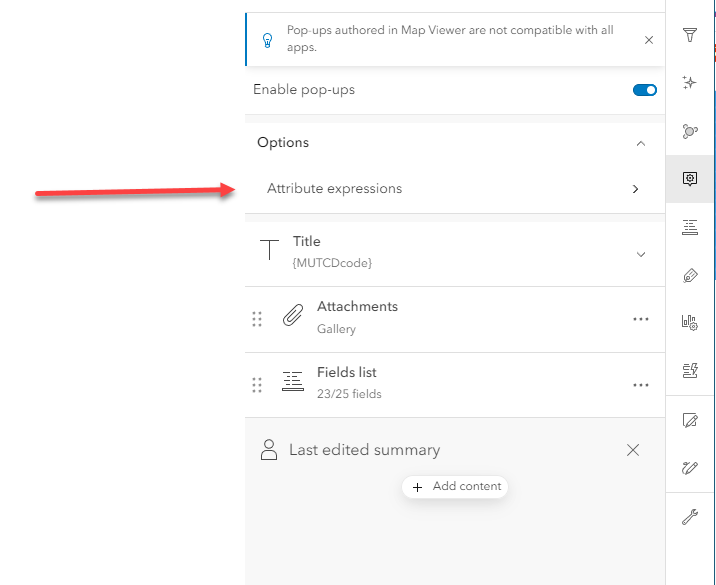Viewport: 716px width, 585px height.
Task: Click the Fields list drag handle
Action: pos(257,384)
